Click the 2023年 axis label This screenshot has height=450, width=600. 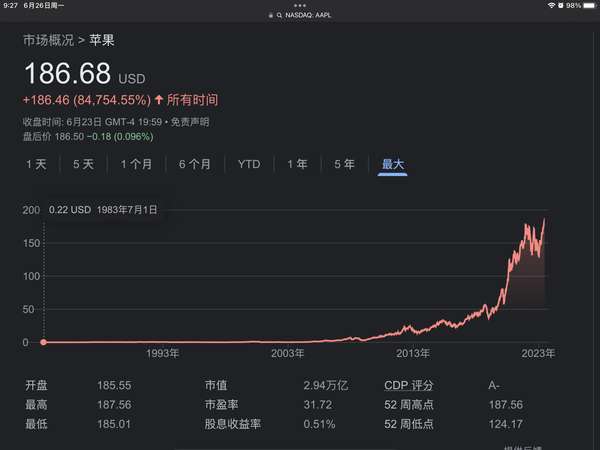(538, 353)
